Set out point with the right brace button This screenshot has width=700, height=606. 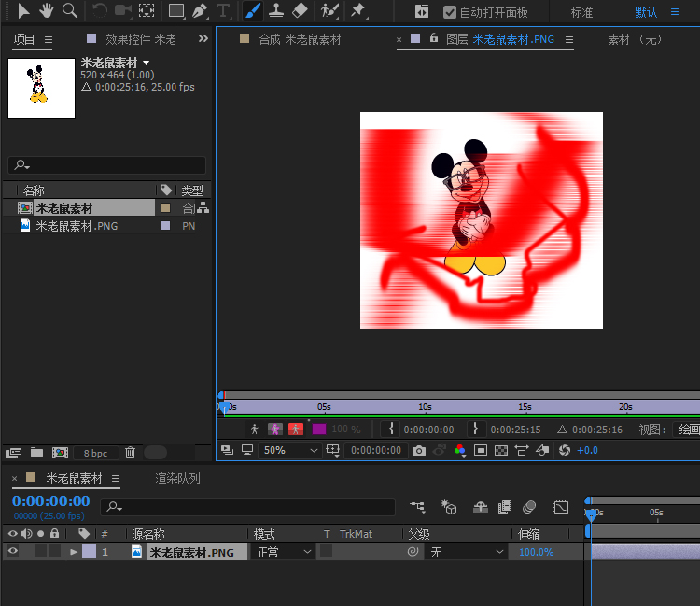(x=475, y=430)
